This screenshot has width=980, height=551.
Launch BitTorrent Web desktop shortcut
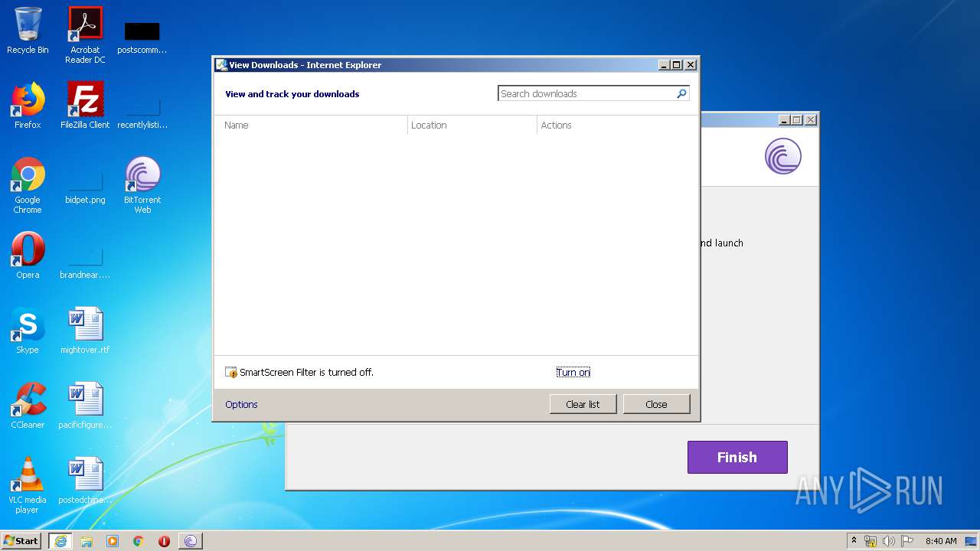click(x=142, y=185)
